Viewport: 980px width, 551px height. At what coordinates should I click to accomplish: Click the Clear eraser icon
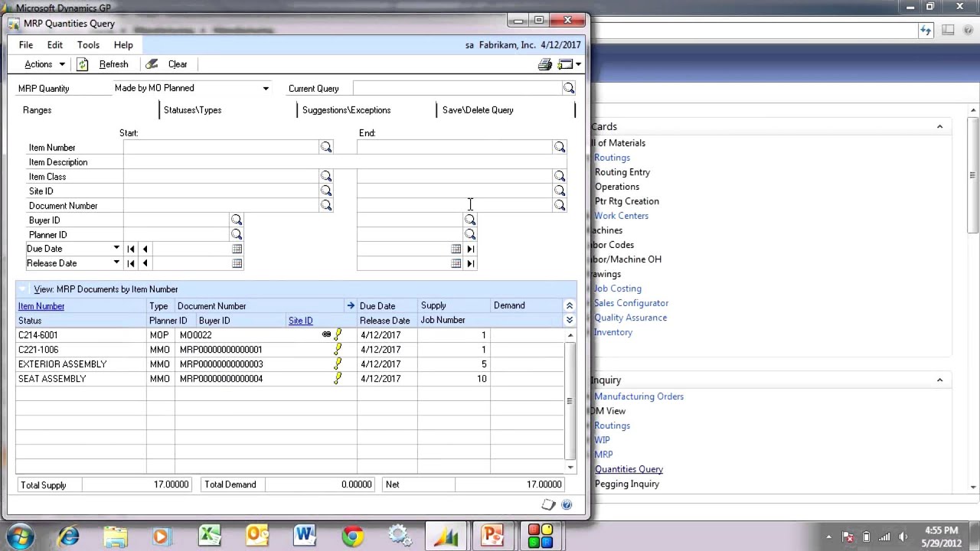pyautogui.click(x=152, y=64)
